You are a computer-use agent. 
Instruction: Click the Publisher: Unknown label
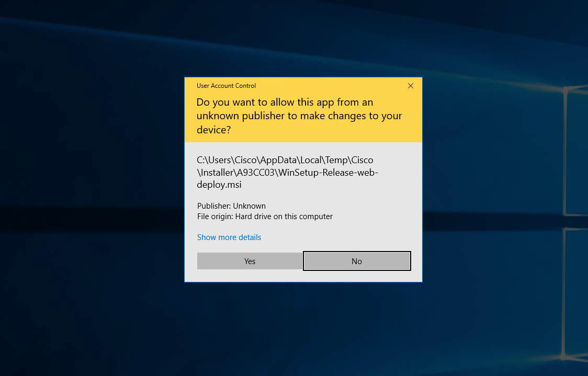coord(231,206)
